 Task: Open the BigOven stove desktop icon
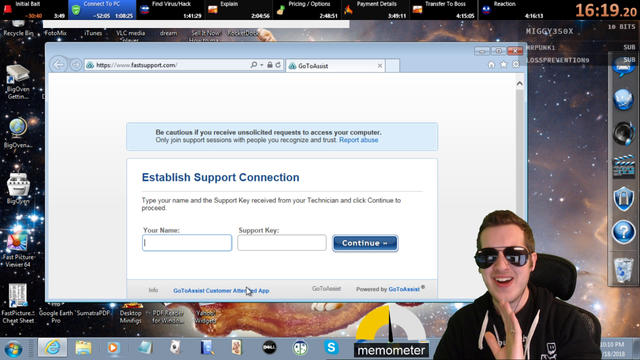coord(18,189)
